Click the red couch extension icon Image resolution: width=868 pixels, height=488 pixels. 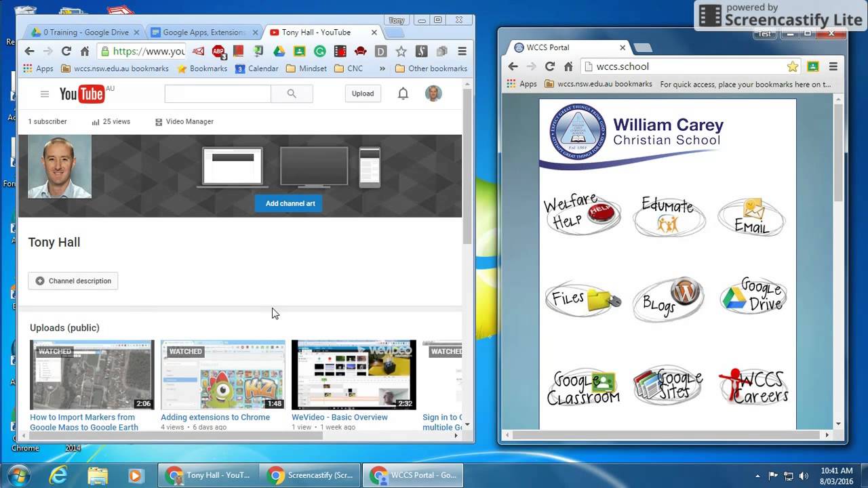point(360,51)
